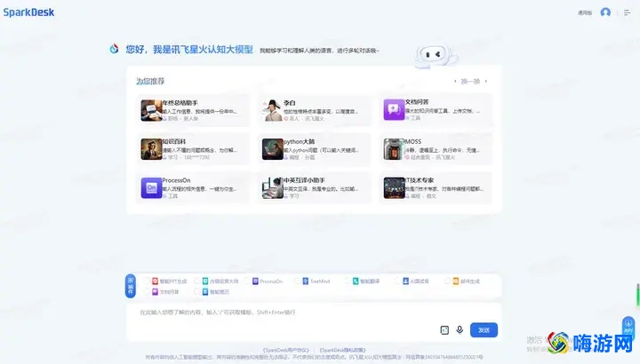Open the 知识百科 card thumbnail
The width and height of the screenshot is (640, 364).
(x=151, y=149)
